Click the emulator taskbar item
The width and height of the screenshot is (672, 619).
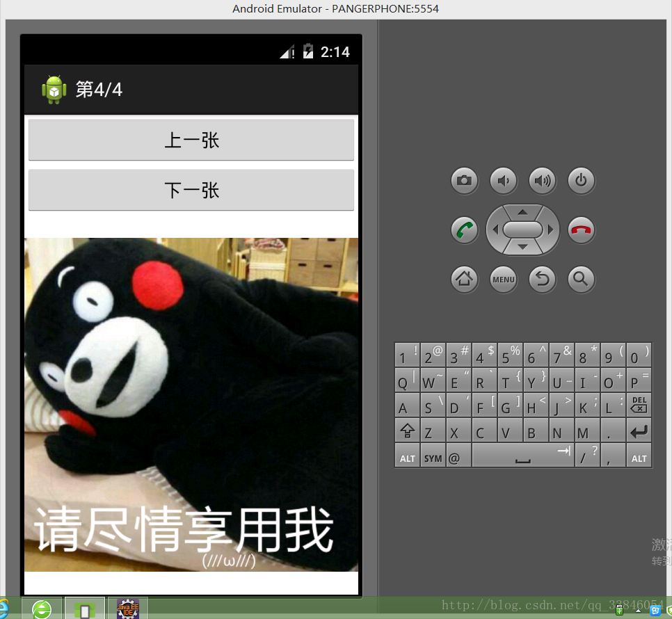click(x=85, y=609)
